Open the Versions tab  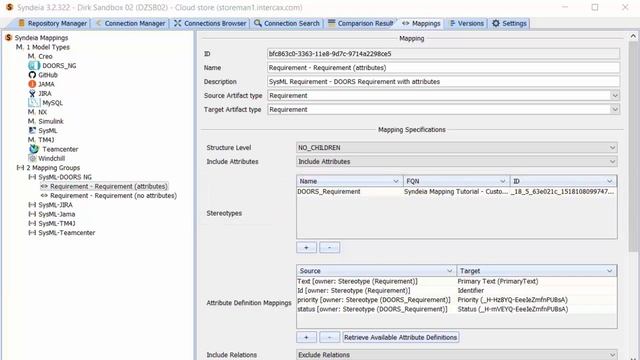pos(467,23)
